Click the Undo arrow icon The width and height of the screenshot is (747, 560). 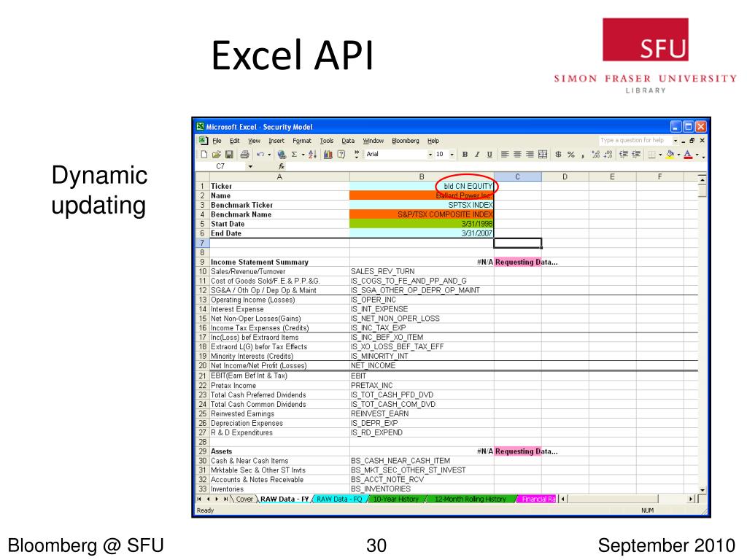pos(260,155)
